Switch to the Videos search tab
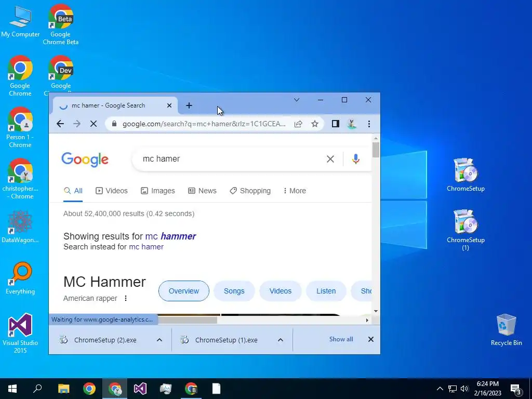 [112, 191]
